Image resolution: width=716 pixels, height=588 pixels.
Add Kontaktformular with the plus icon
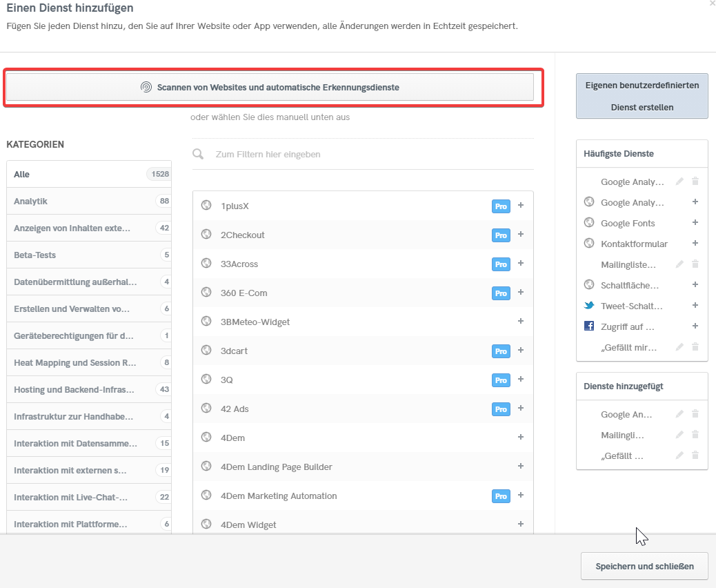pos(695,244)
